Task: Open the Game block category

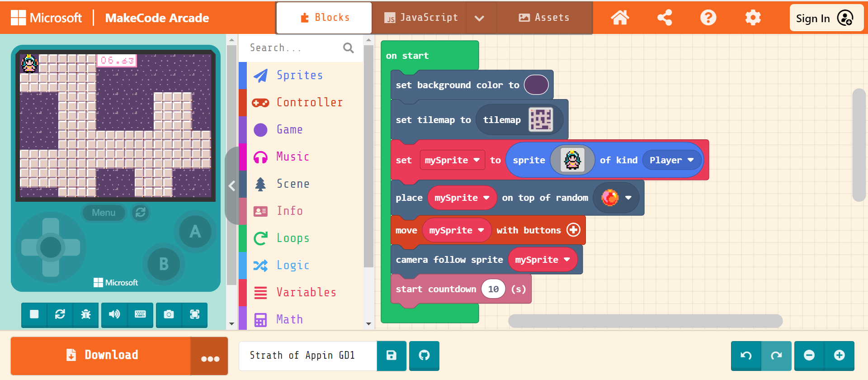Action: click(301, 129)
